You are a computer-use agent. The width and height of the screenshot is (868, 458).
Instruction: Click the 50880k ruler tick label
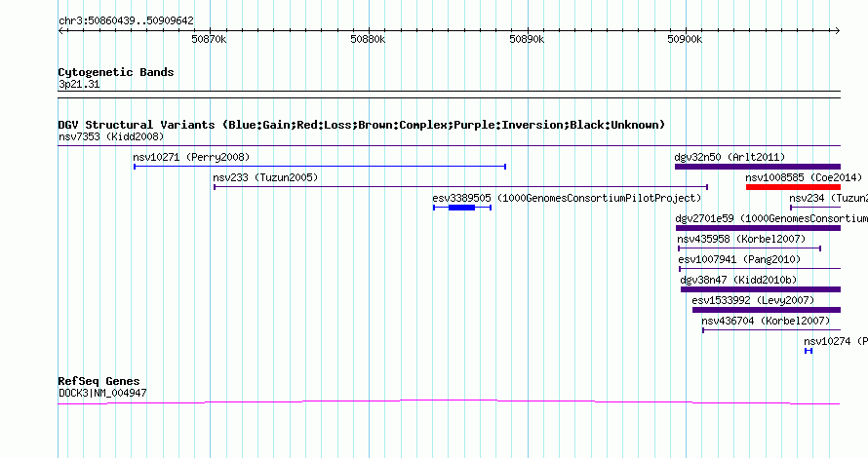368,39
